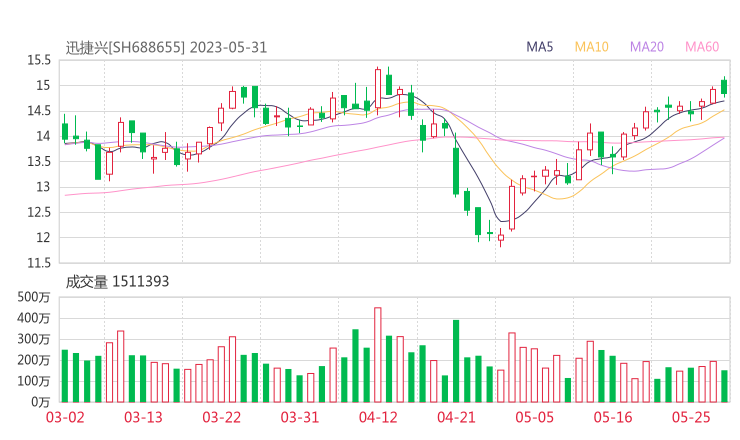Image resolution: width=740 pixels, height=440 pixels.
Task: Click the 15.5 price axis label
Action: [39, 60]
